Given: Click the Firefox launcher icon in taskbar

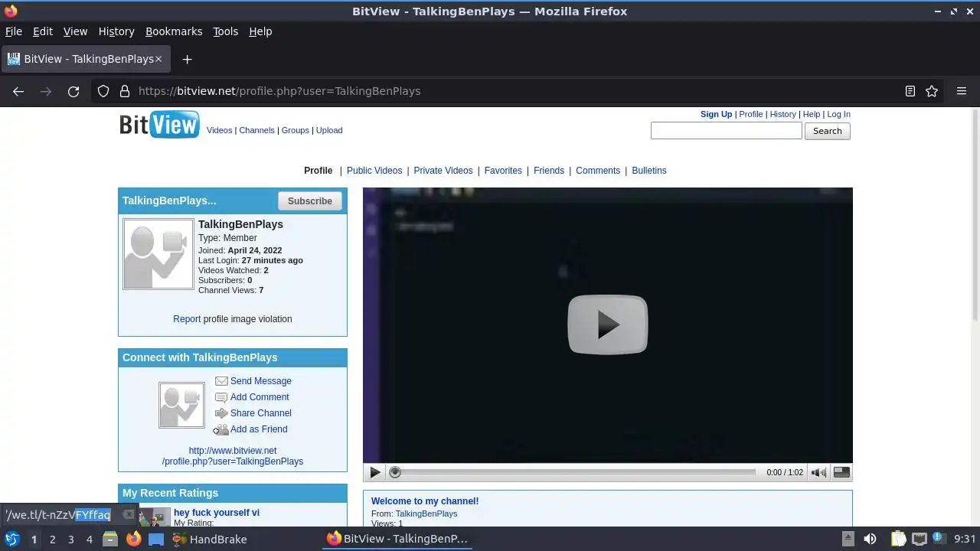Looking at the screenshot, I should pos(133,539).
